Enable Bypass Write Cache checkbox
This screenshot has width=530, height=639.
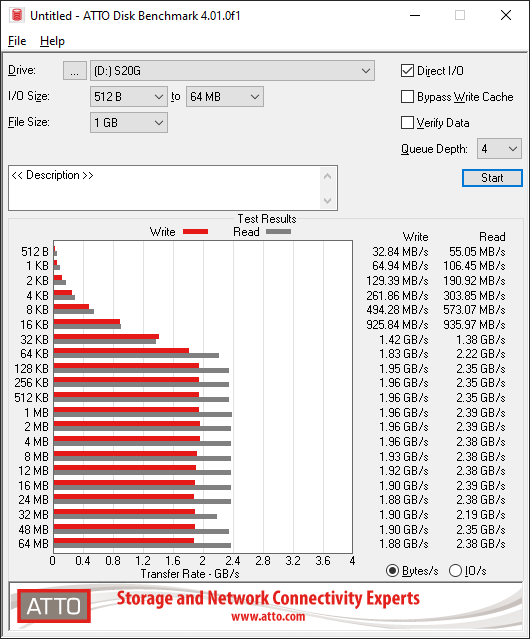[407, 97]
